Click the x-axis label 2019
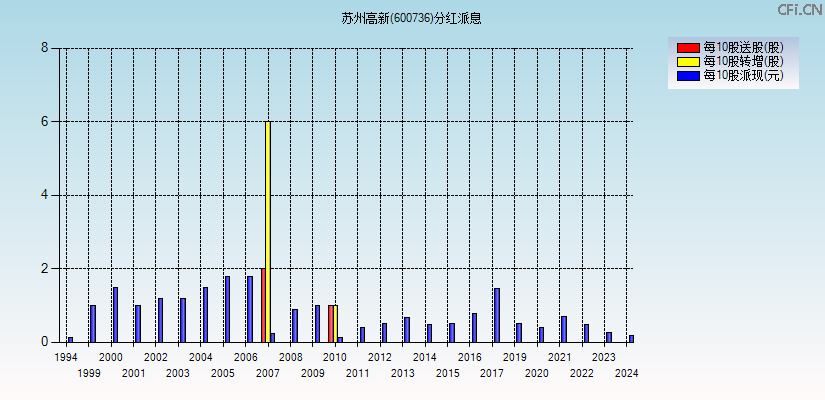The height and width of the screenshot is (400, 825). click(515, 357)
